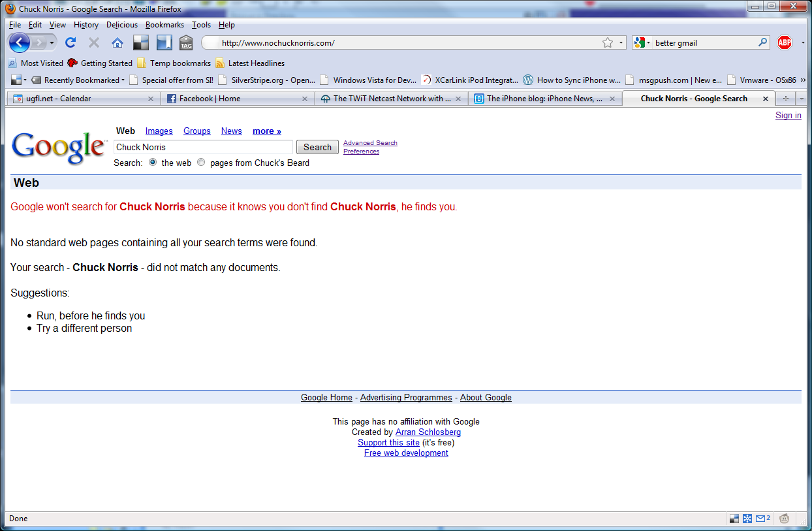Reload the current page
This screenshot has height=531, width=812.
[70, 43]
